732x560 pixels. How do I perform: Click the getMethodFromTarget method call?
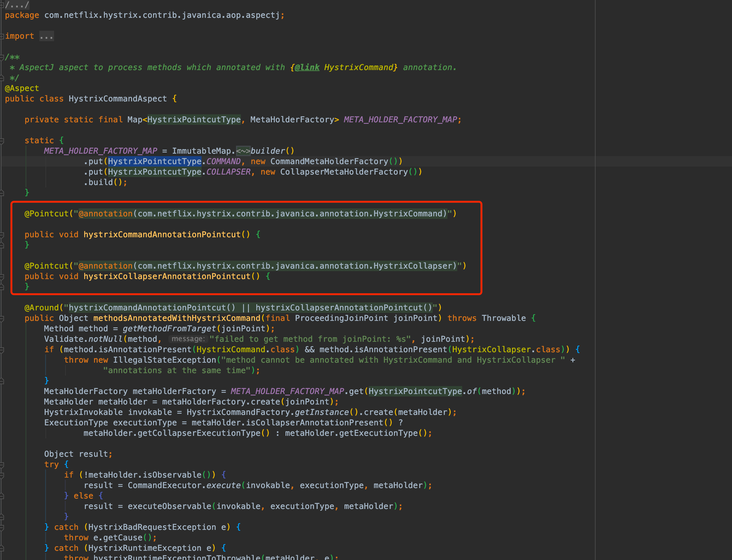(x=169, y=329)
